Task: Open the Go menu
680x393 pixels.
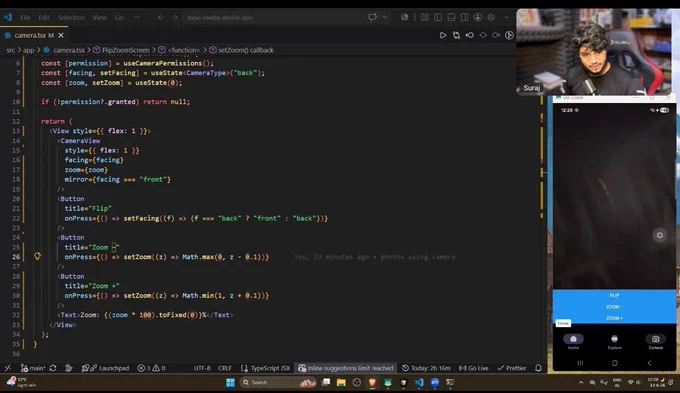Action: pyautogui.click(x=119, y=17)
